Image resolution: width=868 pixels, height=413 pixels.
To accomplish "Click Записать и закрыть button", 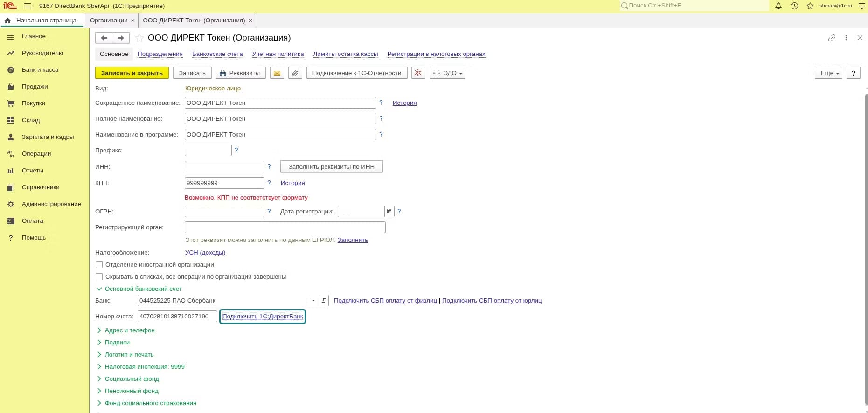I will (132, 73).
